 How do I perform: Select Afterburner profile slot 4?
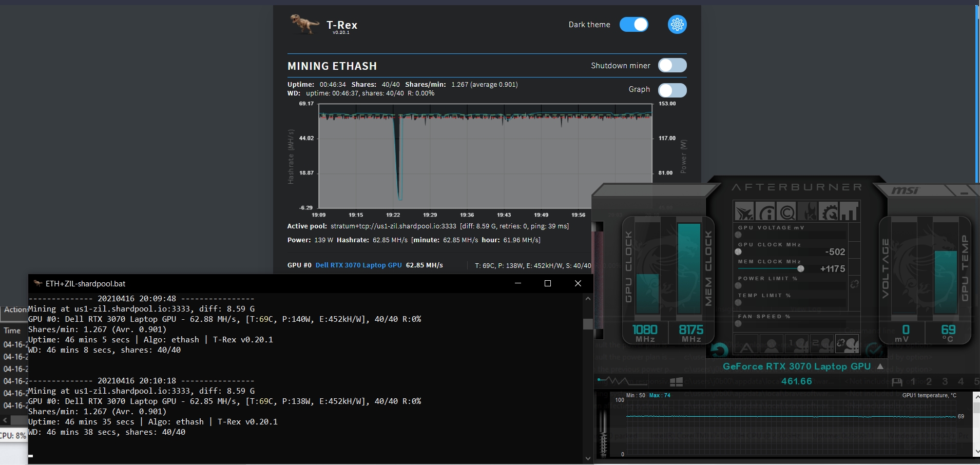[961, 381]
